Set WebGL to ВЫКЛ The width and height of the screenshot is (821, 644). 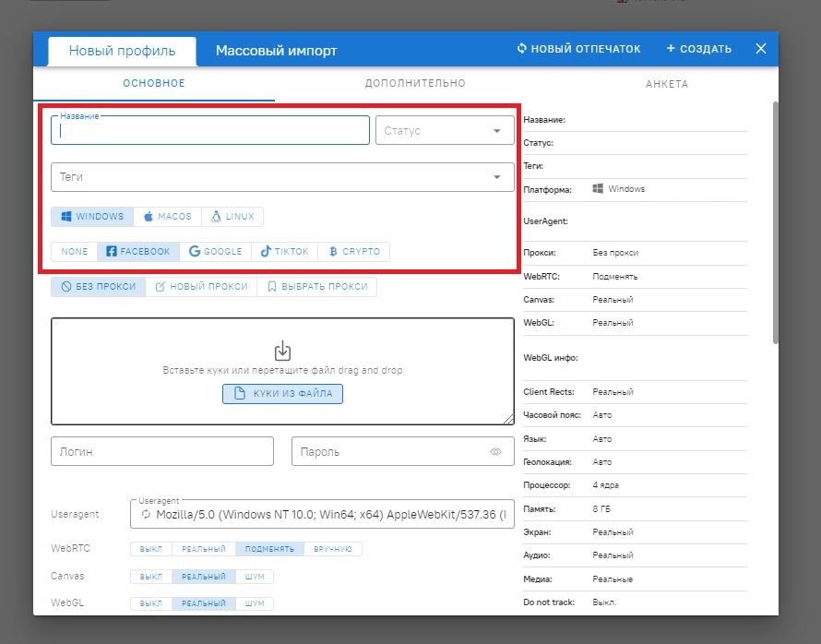click(x=150, y=603)
